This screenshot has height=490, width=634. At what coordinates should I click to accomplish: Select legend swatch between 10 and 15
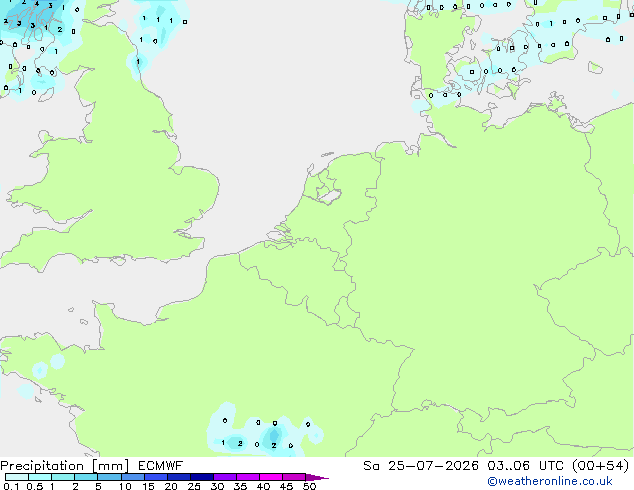[133, 477]
